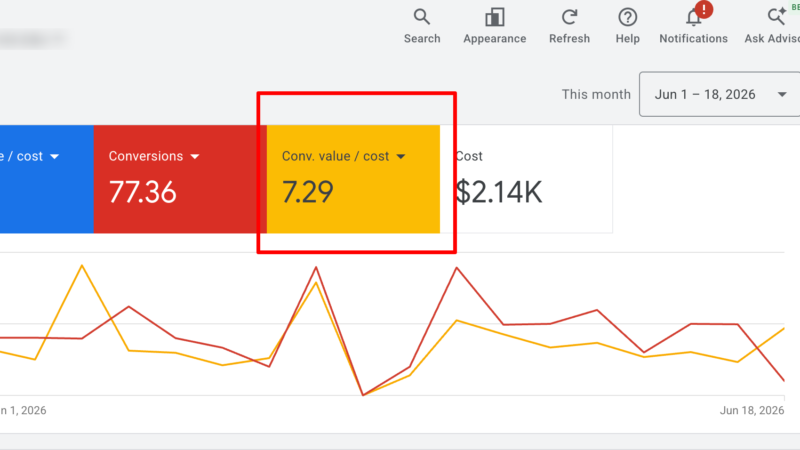Select the red Conversions scorecard value 77.36
Viewport: 800px width, 450px height.
pos(142,192)
